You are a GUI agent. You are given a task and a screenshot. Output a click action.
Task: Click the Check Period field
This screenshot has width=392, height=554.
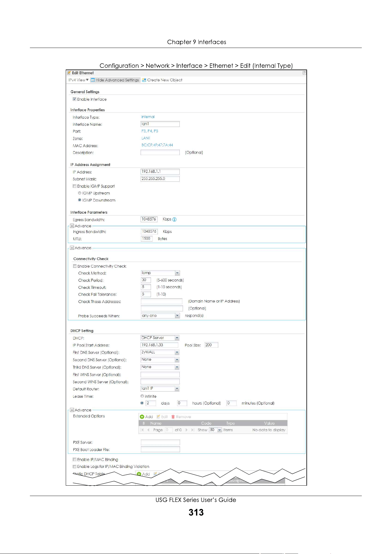146,280
